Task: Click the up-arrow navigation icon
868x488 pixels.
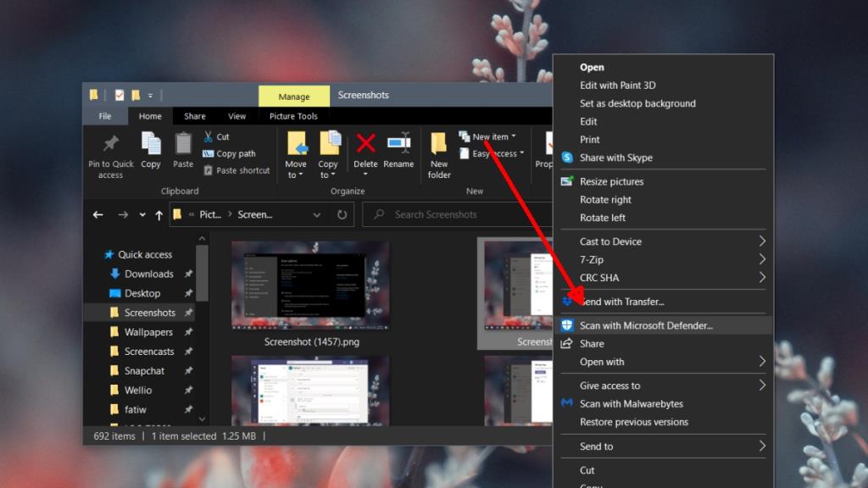Action: pyautogui.click(x=159, y=214)
